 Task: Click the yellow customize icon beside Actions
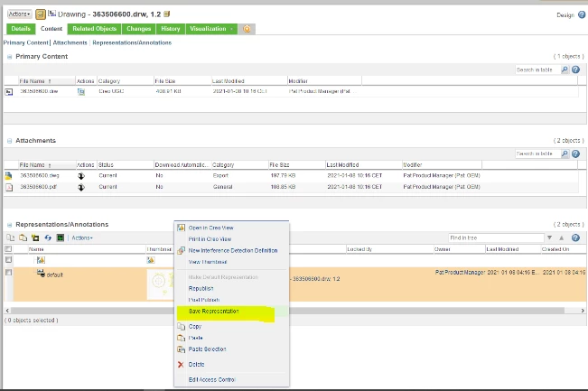[41, 14]
